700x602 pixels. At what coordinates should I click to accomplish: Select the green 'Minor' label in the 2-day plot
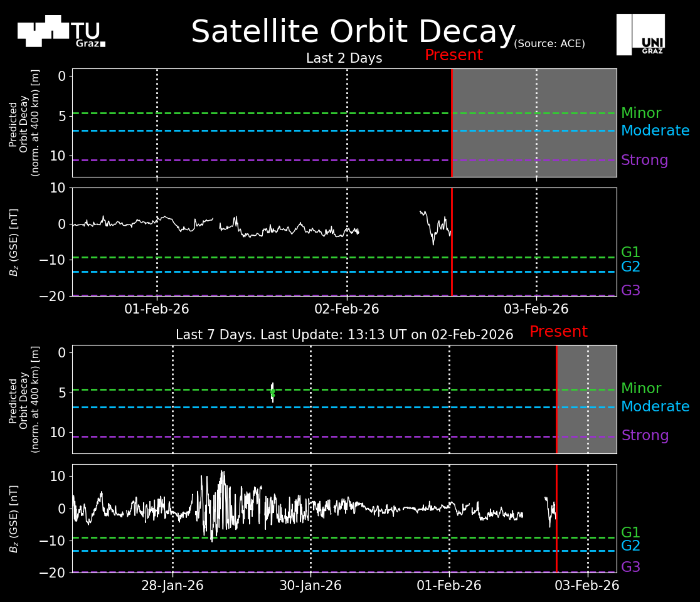tap(640, 114)
